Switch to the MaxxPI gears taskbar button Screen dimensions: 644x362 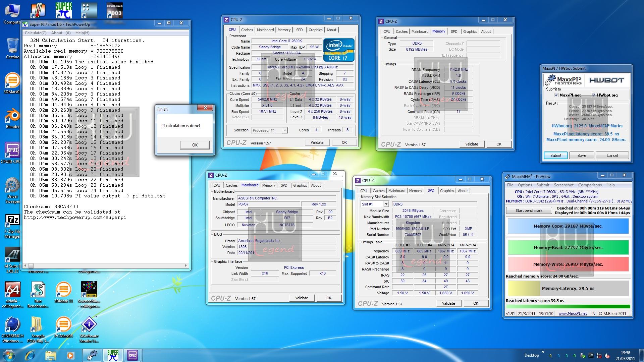pos(92,355)
